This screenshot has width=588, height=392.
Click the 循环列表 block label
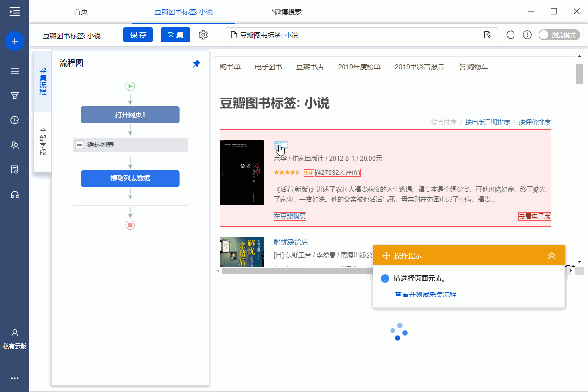tap(100, 145)
